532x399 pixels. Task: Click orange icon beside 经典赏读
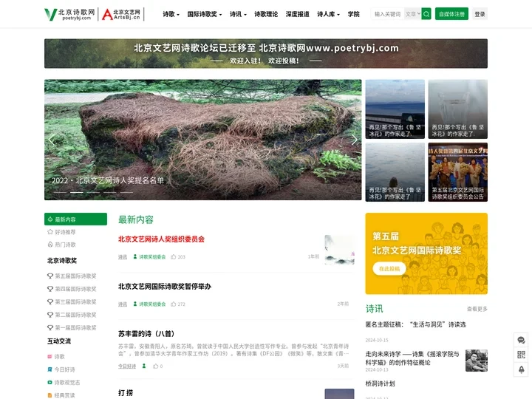pyautogui.click(x=50, y=395)
